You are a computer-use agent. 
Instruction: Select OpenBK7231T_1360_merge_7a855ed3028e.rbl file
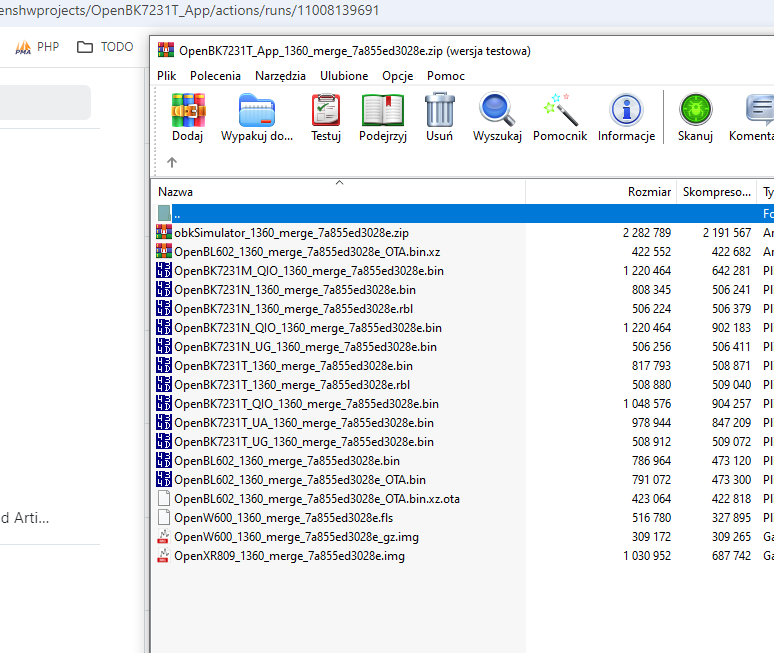click(x=292, y=385)
